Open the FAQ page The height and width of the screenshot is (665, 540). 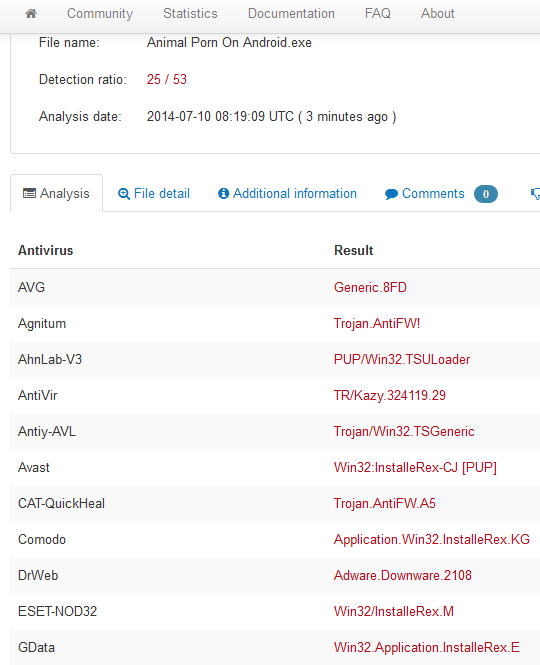coord(378,14)
